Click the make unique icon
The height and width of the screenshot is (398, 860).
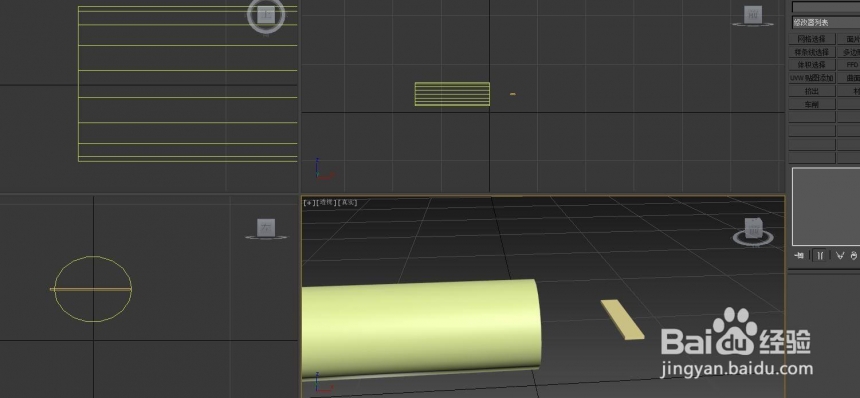click(840, 255)
